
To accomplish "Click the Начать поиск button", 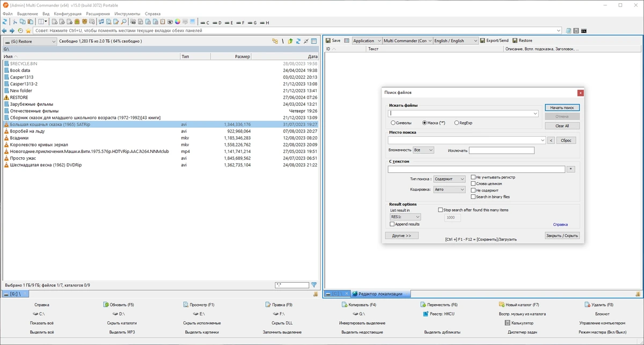I will pyautogui.click(x=562, y=108).
